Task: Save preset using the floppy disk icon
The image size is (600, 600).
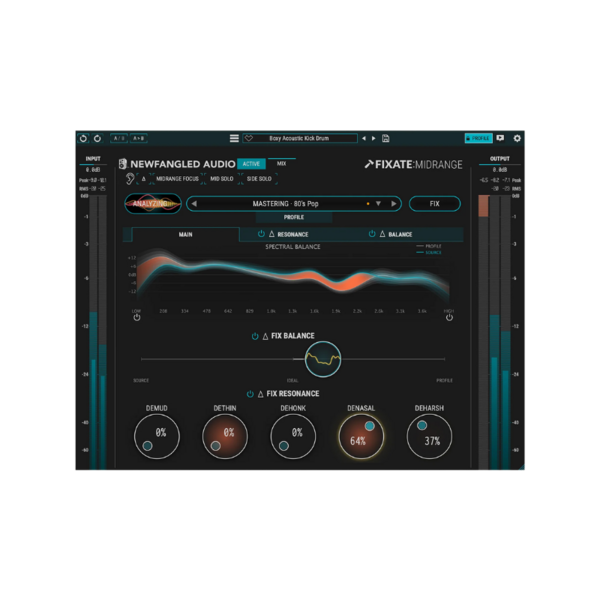Action: point(386,138)
